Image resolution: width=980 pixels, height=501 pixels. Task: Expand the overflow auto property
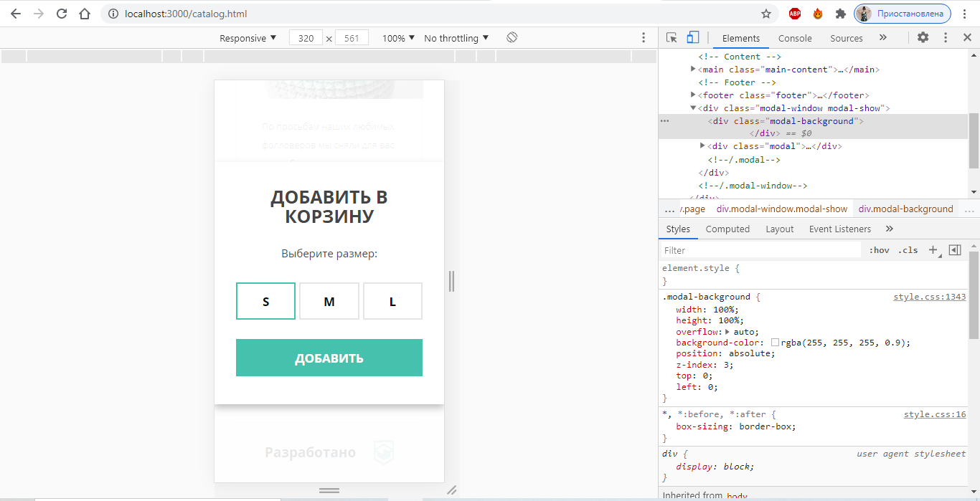tap(727, 332)
